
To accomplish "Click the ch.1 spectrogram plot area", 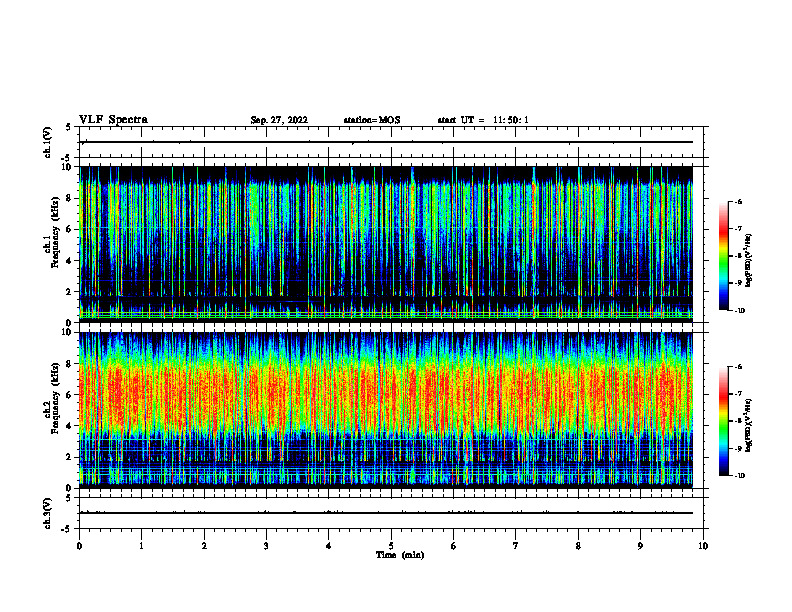I will coord(386,244).
